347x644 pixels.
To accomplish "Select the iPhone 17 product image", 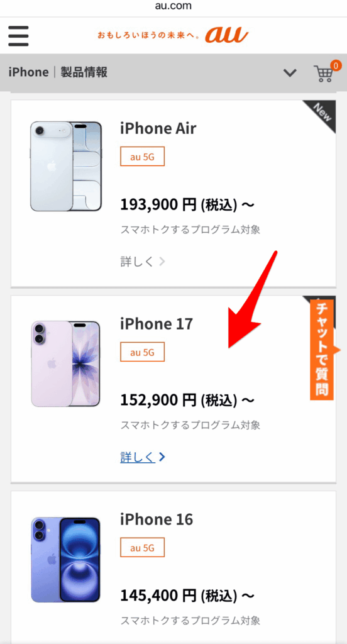I will (x=66, y=364).
